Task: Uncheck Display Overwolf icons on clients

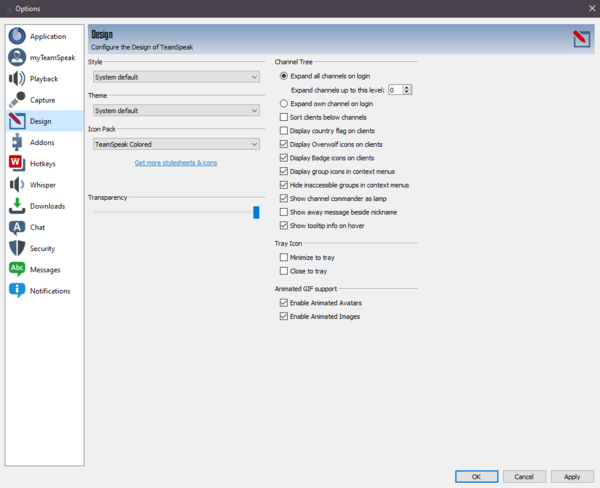Action: [x=284, y=144]
